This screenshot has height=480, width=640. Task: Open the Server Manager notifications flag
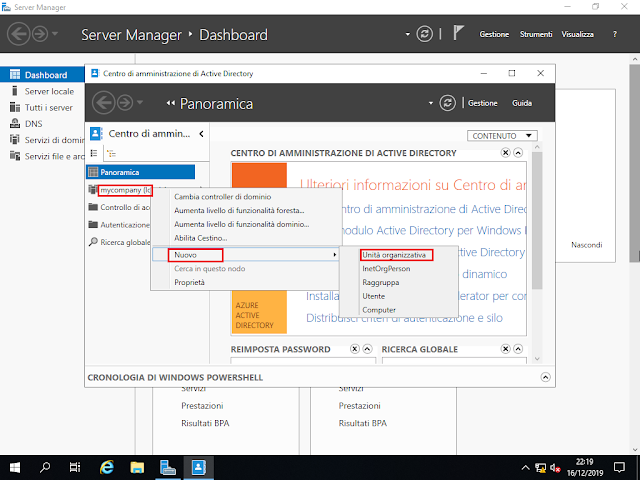pyautogui.click(x=458, y=33)
